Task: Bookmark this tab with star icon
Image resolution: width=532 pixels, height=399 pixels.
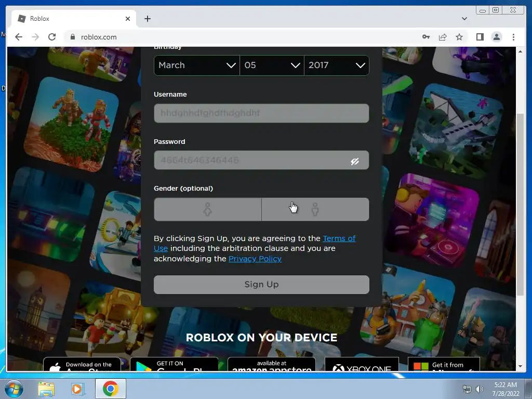Action: click(x=459, y=37)
